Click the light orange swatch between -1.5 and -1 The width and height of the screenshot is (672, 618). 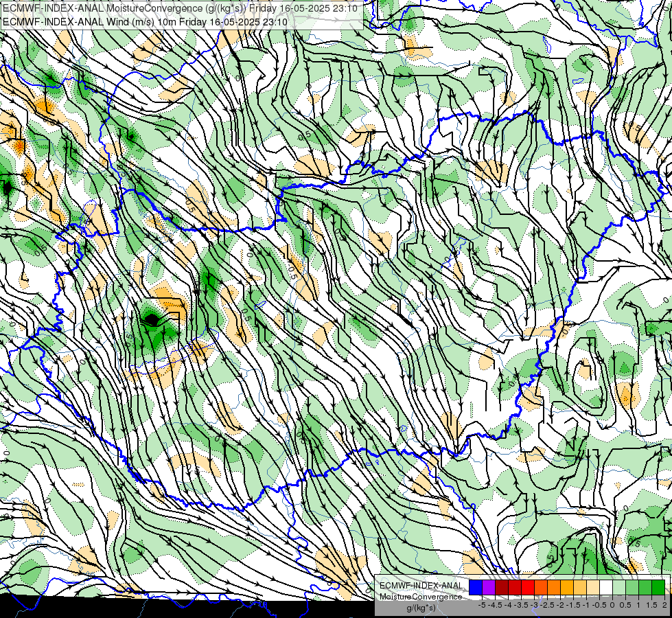(580, 587)
